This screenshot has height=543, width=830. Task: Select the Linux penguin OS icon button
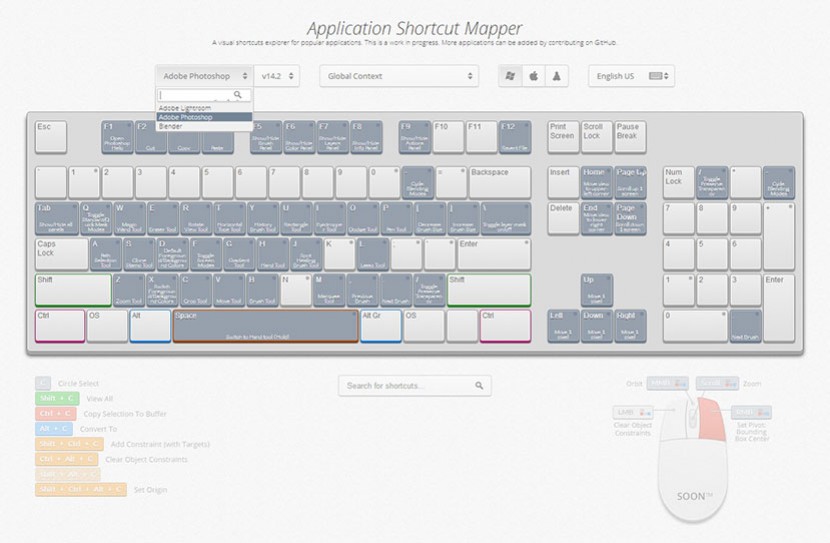556,76
